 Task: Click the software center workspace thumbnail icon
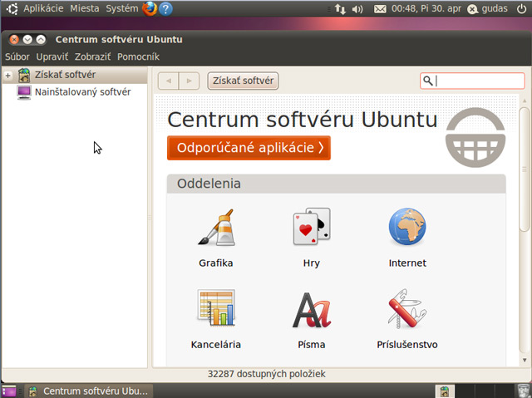[x=445, y=391]
